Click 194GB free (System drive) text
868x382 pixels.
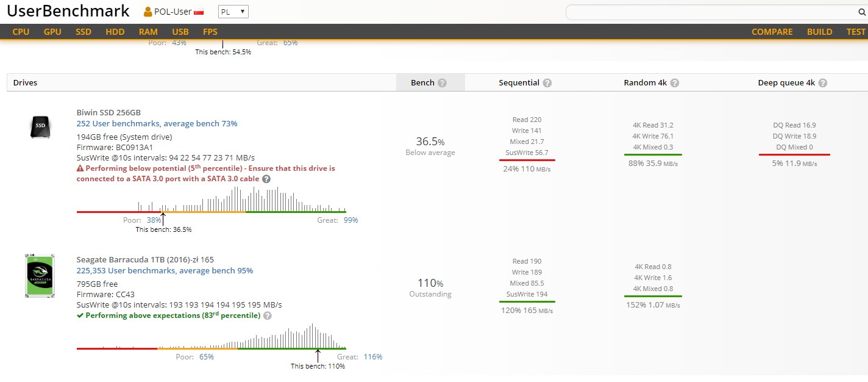[x=124, y=137]
